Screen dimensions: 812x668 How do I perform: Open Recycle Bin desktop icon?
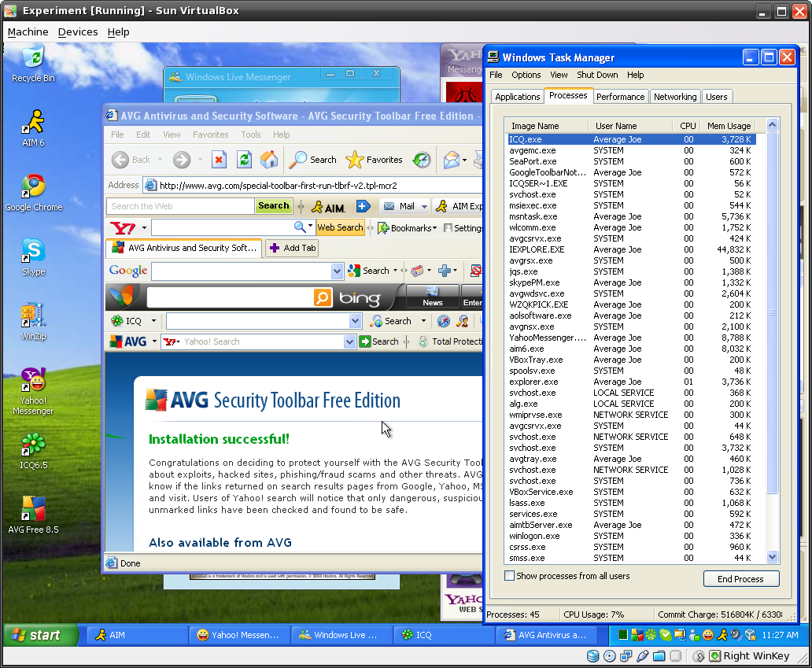(33, 65)
